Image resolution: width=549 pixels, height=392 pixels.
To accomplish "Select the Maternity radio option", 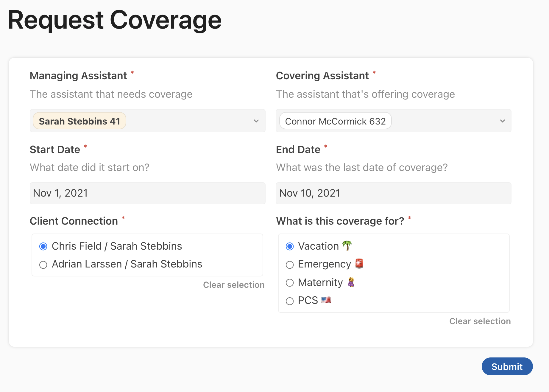I will [x=290, y=283].
